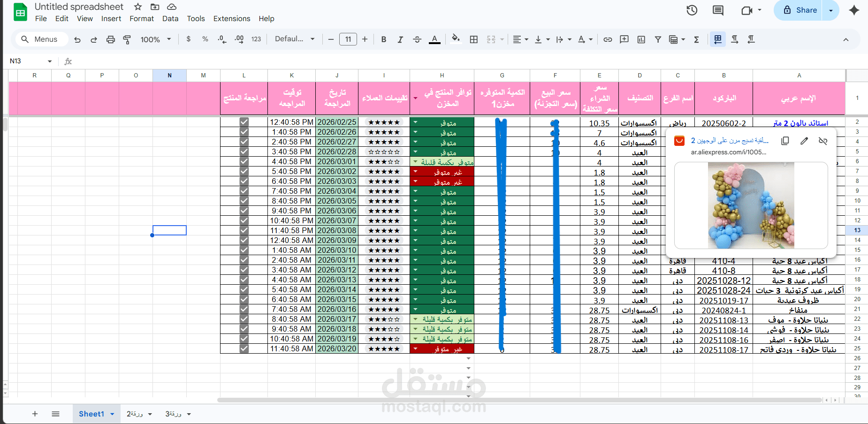Screen dimensions: 868x424
Task: Format as percent icon
Action: pyautogui.click(x=205, y=39)
